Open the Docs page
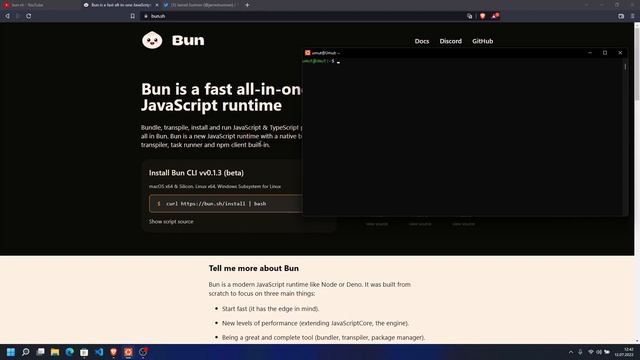The image size is (640, 360). coord(422,41)
